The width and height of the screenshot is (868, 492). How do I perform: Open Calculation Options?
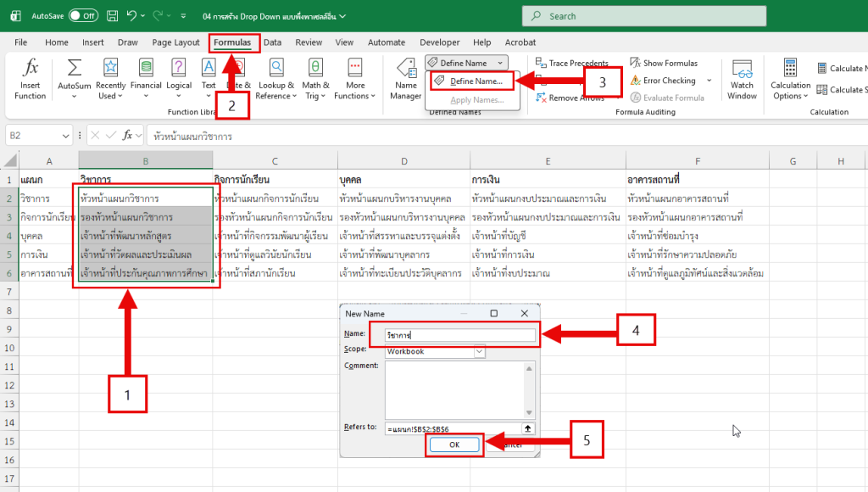[x=791, y=78]
